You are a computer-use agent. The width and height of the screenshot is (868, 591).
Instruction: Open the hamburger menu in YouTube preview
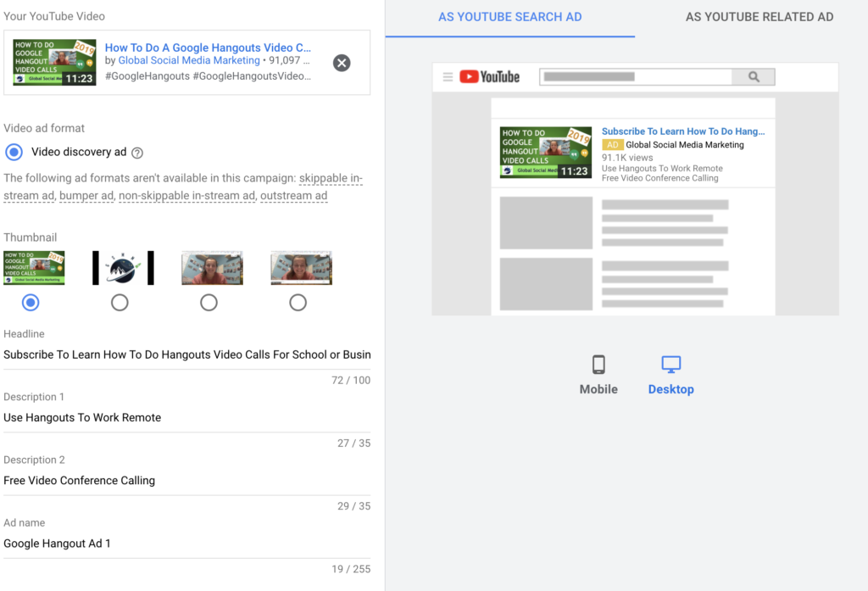pyautogui.click(x=448, y=77)
